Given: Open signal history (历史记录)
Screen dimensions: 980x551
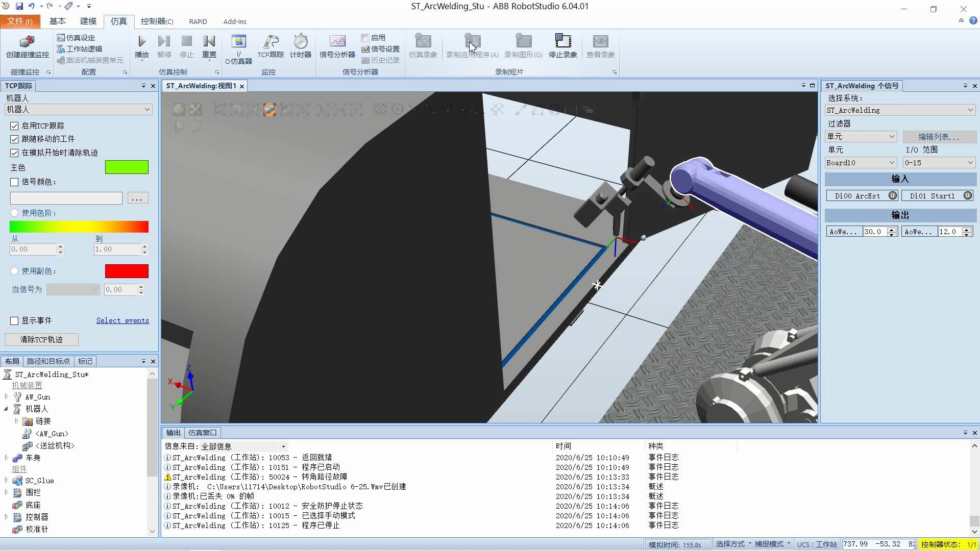Looking at the screenshot, I should (381, 60).
